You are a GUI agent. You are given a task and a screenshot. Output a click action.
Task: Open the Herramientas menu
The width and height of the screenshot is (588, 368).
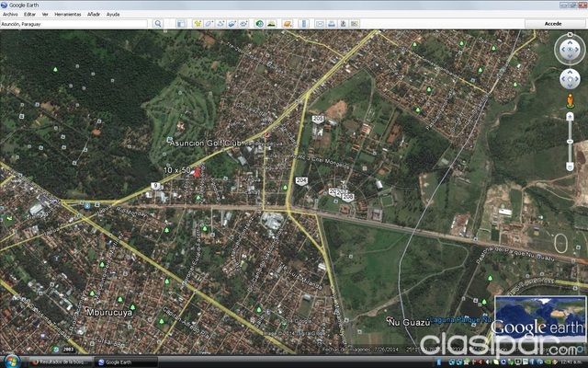(x=68, y=15)
